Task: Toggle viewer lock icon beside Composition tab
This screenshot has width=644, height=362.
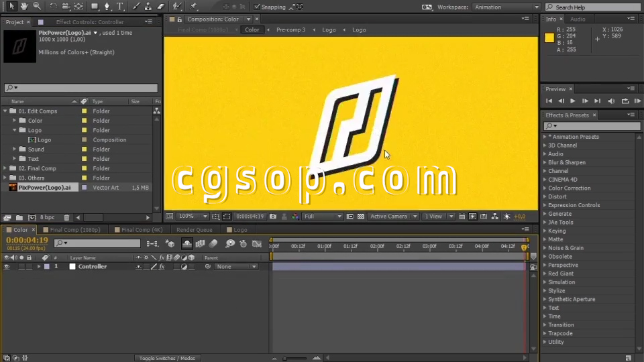Action: 180,19
